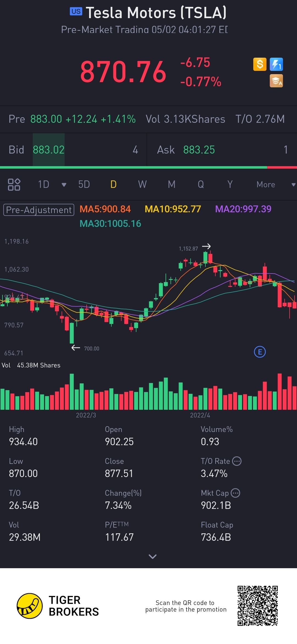Tap the earnings E marker on chart
This screenshot has height=644, width=297.
tap(260, 352)
